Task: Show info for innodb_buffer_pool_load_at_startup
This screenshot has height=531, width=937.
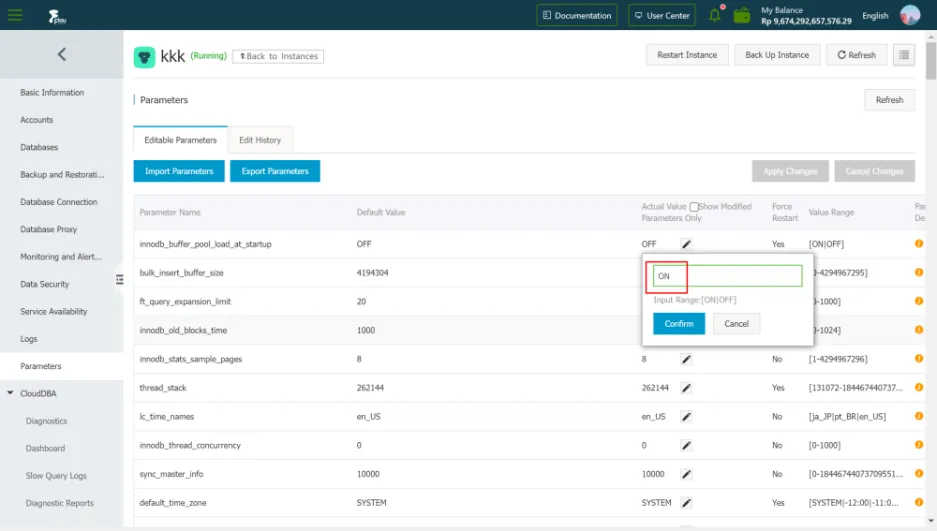Action: [x=918, y=244]
